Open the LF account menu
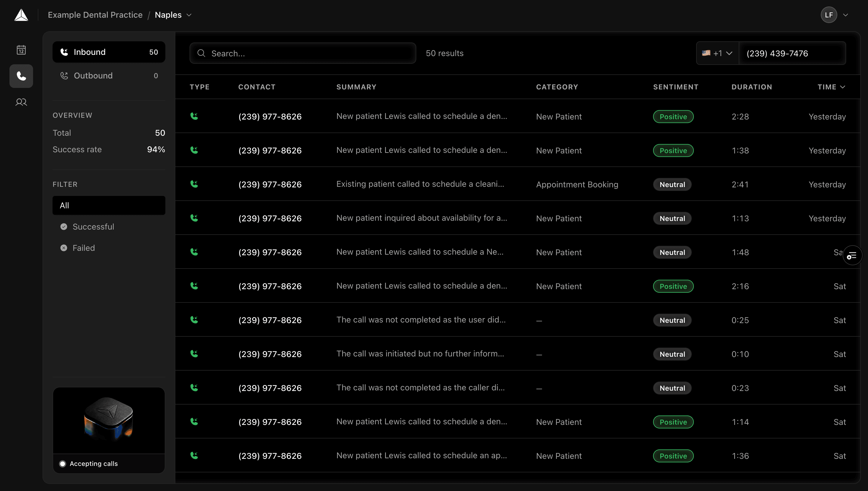868x491 pixels. (829, 14)
